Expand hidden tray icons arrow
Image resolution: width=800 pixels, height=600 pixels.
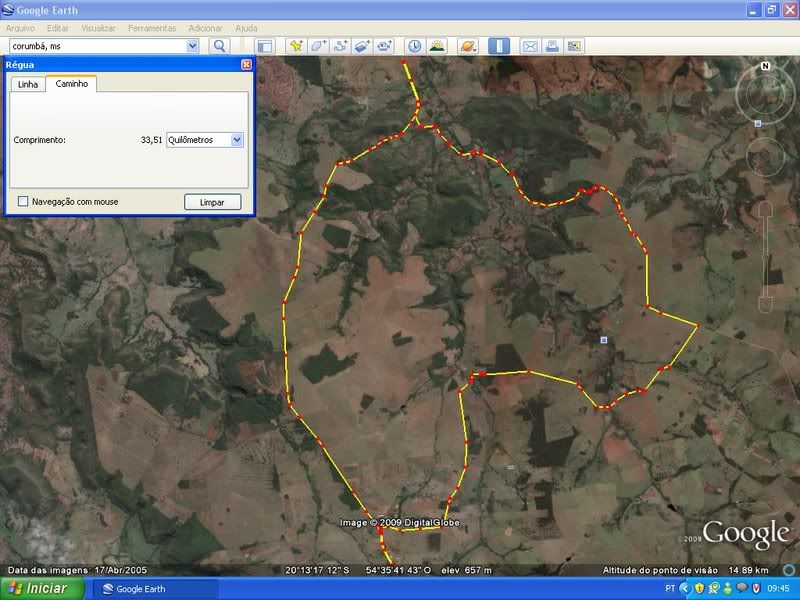pyautogui.click(x=685, y=588)
